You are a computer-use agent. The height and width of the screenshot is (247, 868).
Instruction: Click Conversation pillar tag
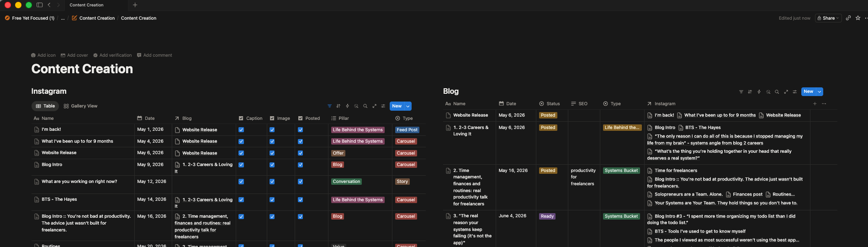coord(346,182)
